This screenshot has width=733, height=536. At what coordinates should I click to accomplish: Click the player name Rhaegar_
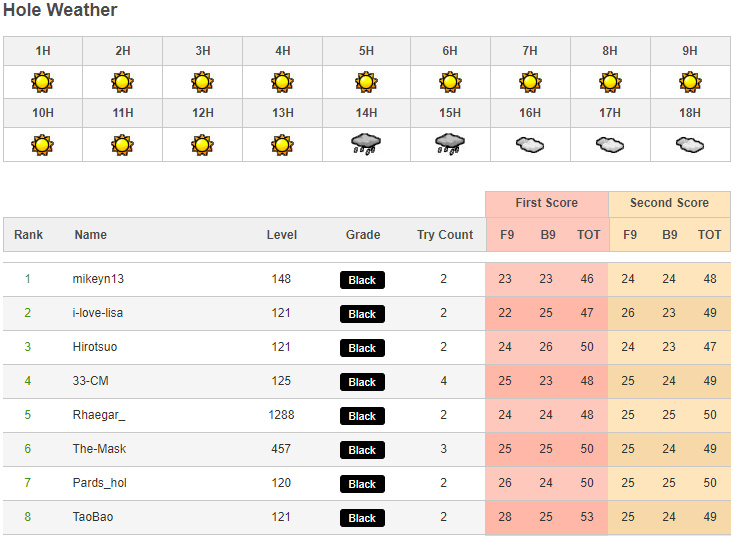(99, 415)
